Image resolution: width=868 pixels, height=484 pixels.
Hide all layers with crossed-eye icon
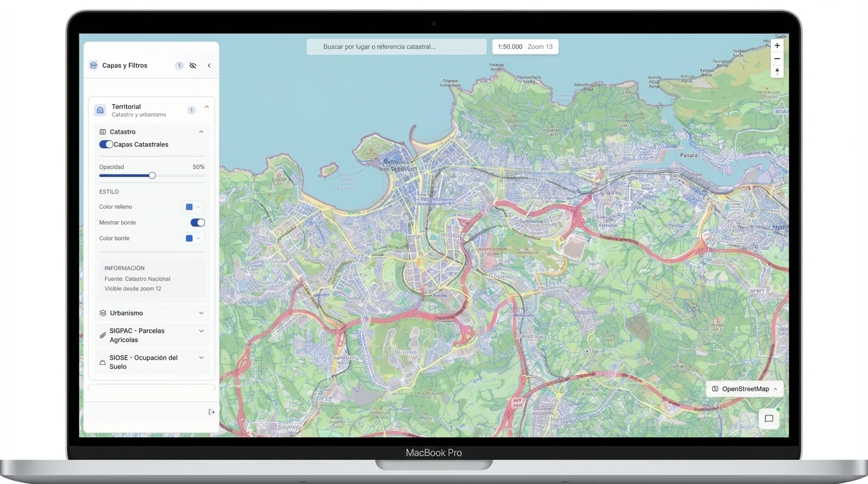[193, 66]
